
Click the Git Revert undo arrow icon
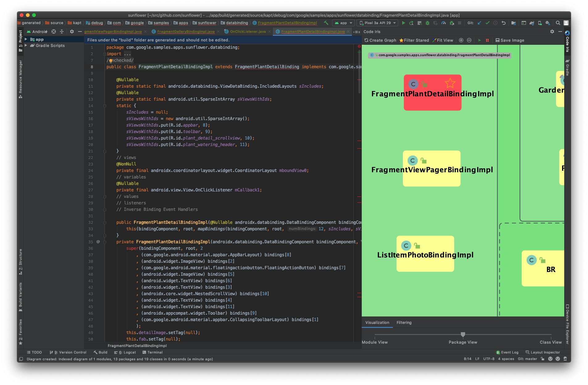[503, 23]
